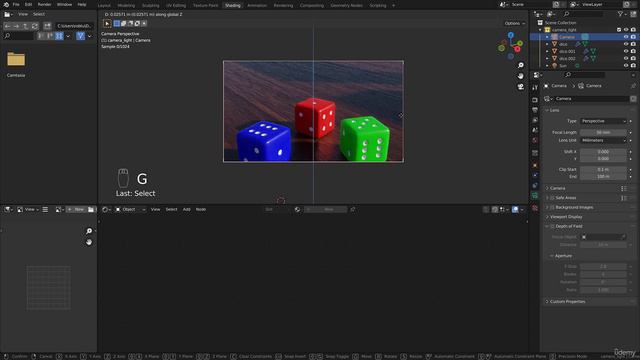This screenshot has width=640, height=360.
Task: Click the file browser path field
Action: (x=74, y=26)
